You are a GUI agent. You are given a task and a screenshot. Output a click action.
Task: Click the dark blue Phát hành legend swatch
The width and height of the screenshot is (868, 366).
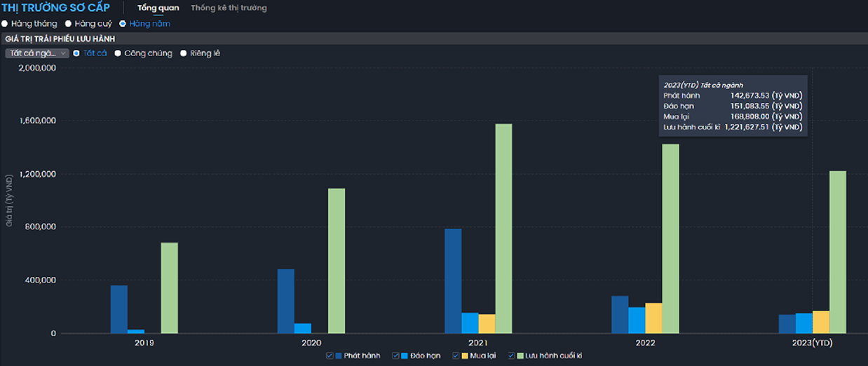coord(339,355)
